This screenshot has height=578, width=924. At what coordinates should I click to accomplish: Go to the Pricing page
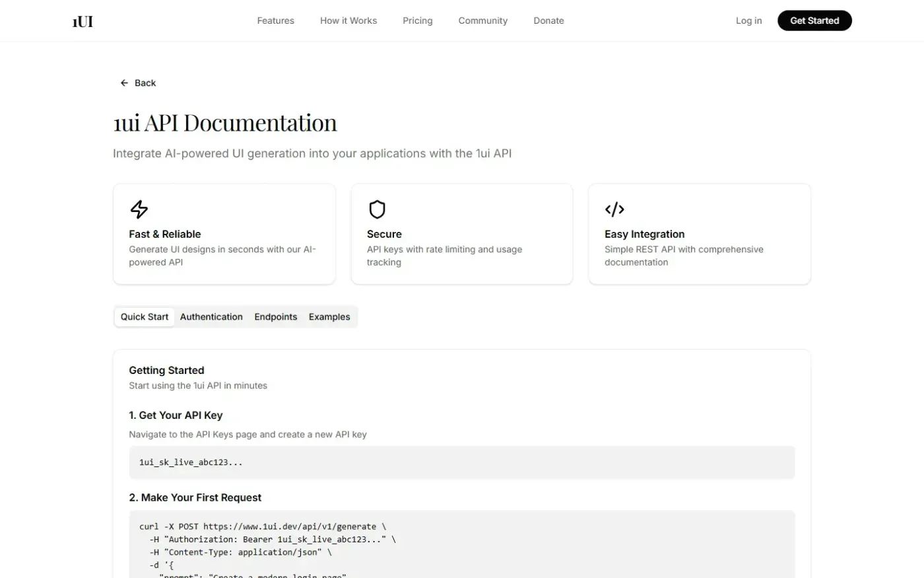[418, 20]
